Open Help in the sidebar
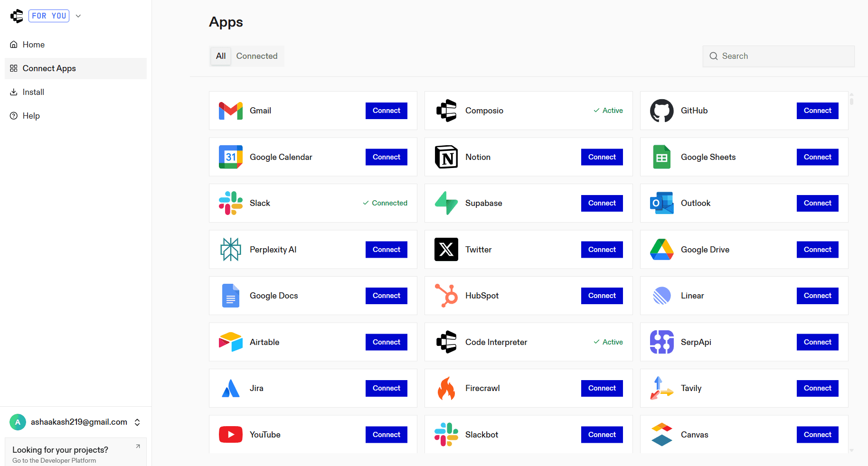868x466 pixels. tap(75, 116)
